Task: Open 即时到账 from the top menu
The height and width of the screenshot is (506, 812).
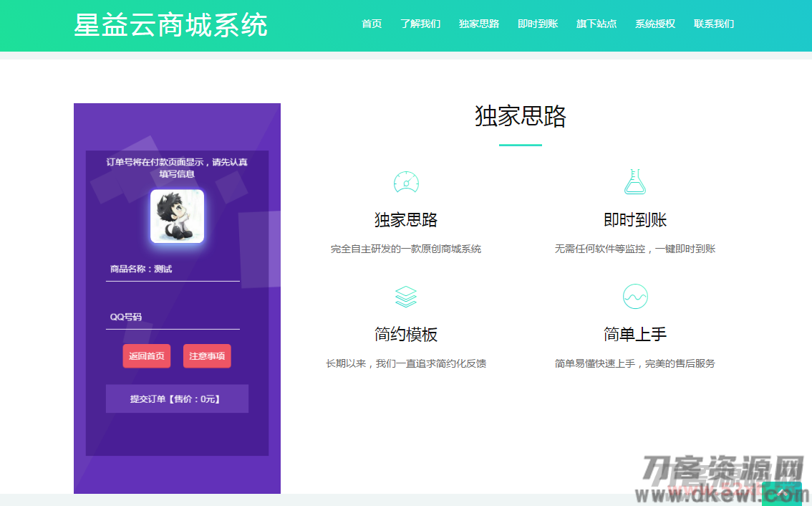Action: tap(538, 24)
